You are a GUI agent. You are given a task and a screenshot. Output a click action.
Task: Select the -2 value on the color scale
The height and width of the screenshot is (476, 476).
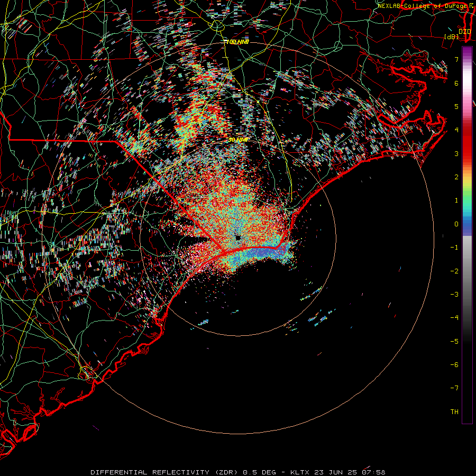click(x=454, y=271)
